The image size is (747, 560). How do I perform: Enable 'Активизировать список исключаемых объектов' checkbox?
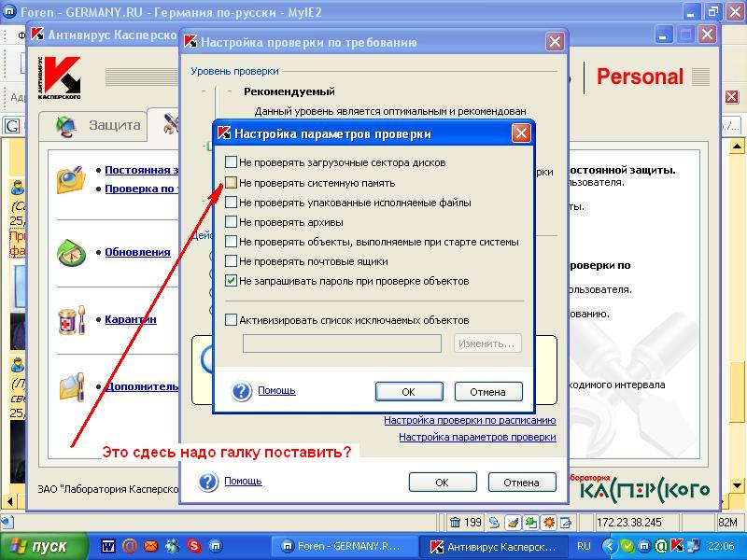[231, 319]
